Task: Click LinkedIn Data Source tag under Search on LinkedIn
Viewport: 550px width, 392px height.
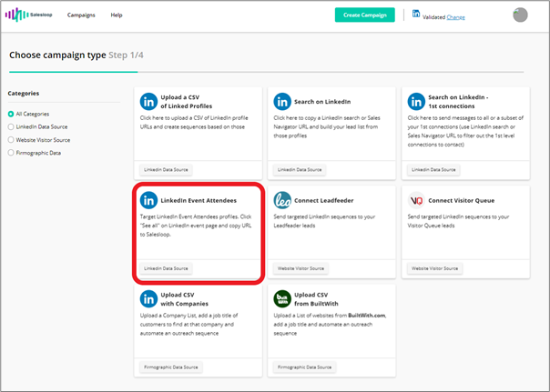Action: [300, 169]
